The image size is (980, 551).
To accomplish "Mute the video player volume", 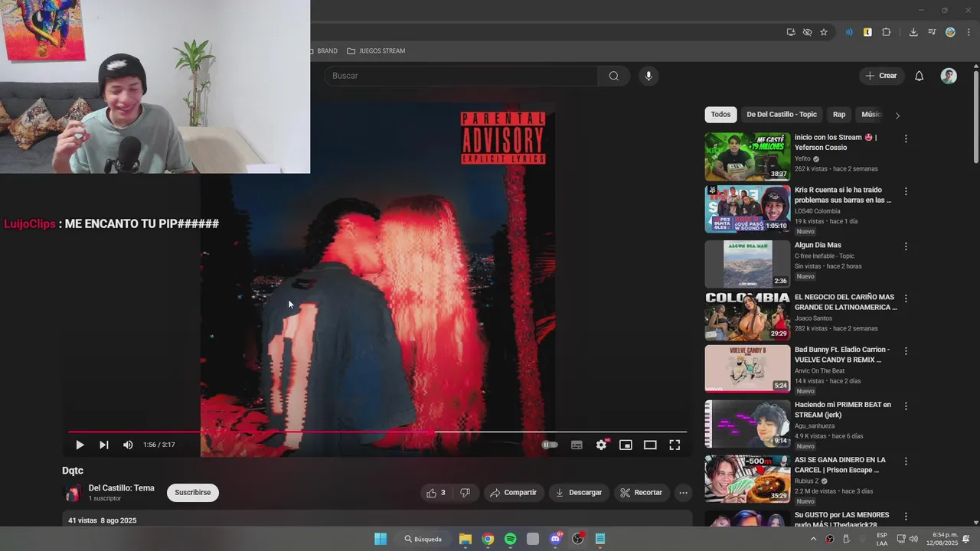I will pos(128,445).
